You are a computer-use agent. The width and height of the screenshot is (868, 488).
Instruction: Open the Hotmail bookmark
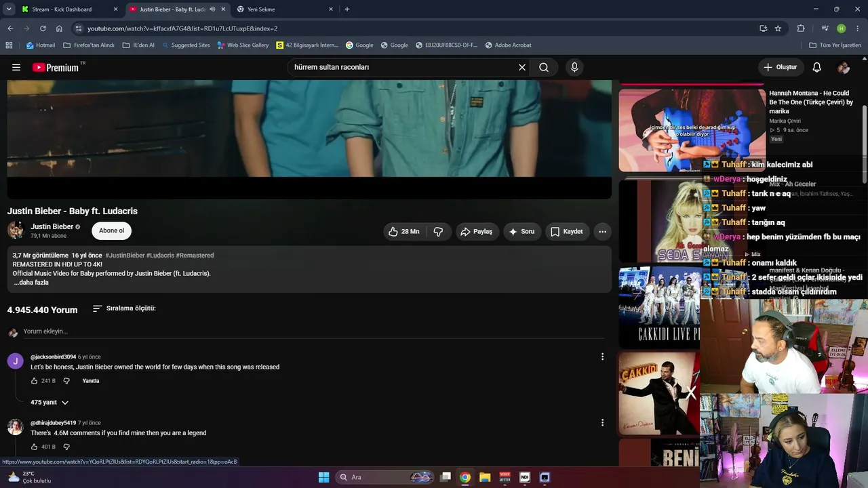pyautogui.click(x=41, y=45)
